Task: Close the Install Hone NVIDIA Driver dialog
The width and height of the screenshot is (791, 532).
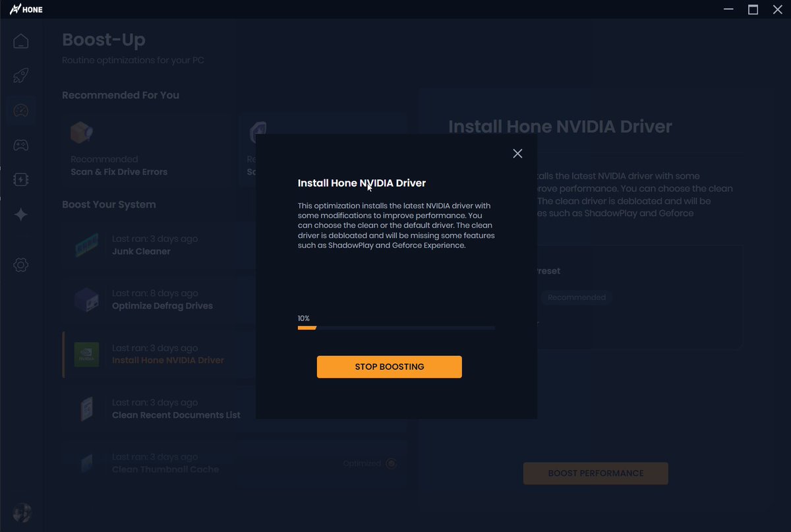Action: [517, 153]
